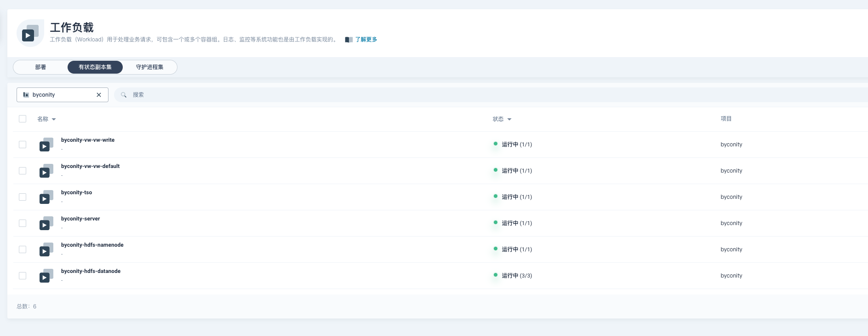The image size is (868, 336).
Task: Switch to the 守护进程集 tab
Action: (149, 67)
